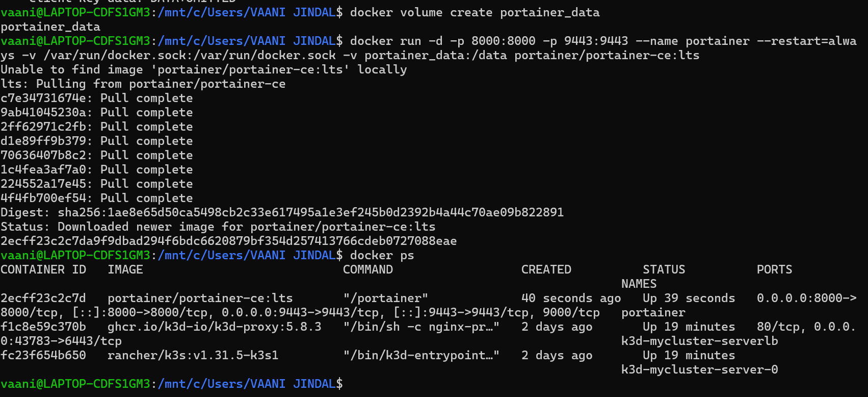
Task: Click the 4f4fb700ef54 layer pull line
Action: [x=96, y=198]
